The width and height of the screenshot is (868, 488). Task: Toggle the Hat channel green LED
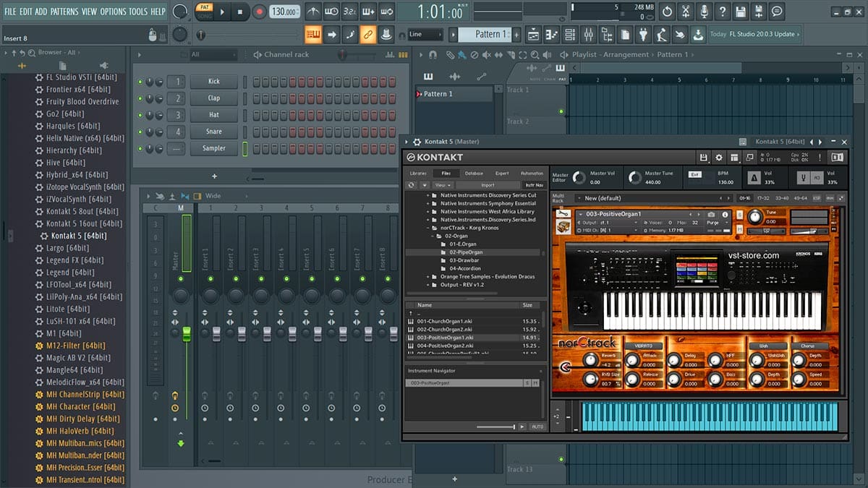pos(140,115)
